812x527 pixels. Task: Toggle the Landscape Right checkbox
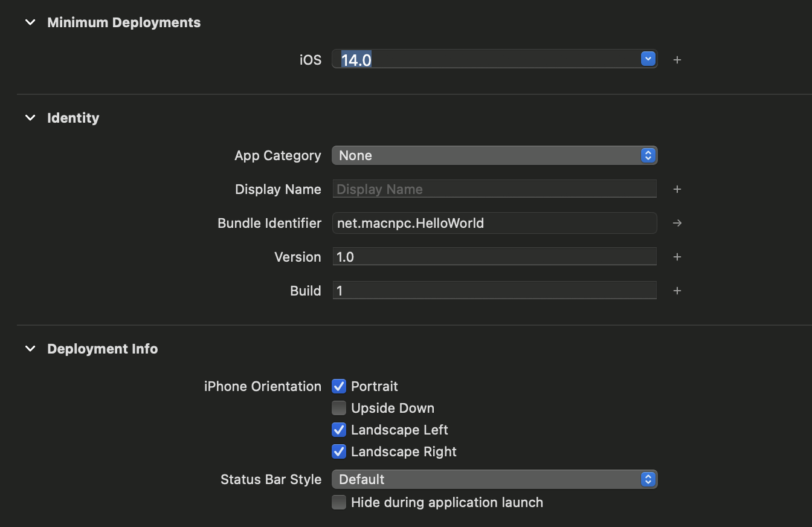tap(339, 451)
